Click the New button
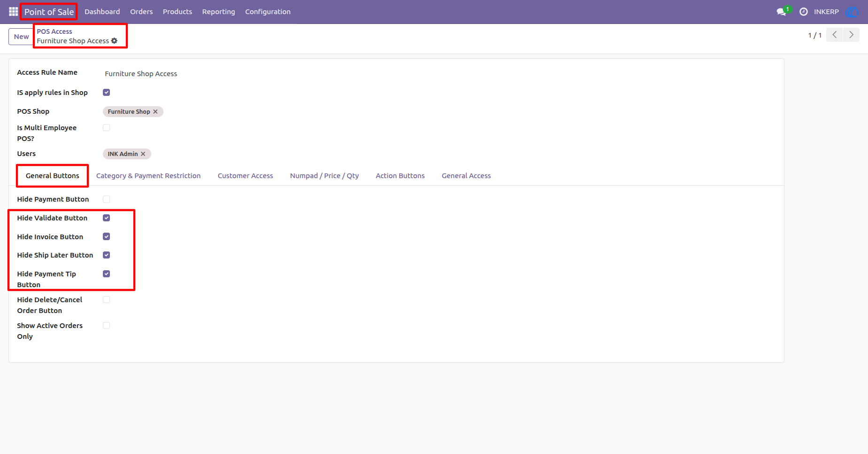 (21, 37)
